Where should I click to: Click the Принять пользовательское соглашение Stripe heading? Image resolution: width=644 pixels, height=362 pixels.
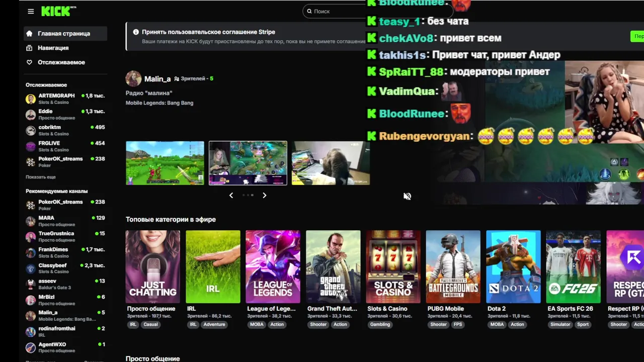(x=208, y=32)
